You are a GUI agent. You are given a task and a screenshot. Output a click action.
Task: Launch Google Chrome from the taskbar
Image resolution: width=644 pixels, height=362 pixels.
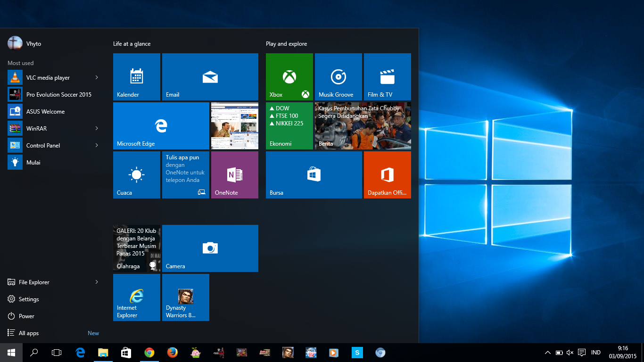click(x=149, y=353)
